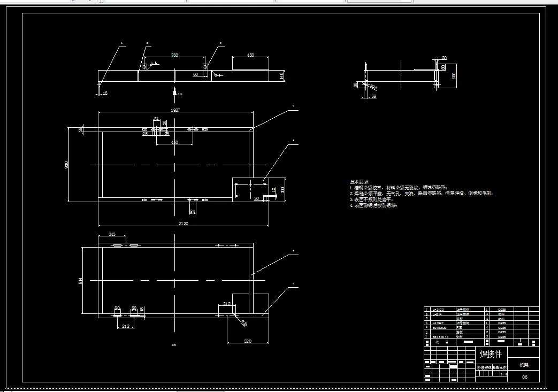This screenshot has width=558, height=392.
Task: Select drawing number 06 in the title block
Action: (x=524, y=377)
